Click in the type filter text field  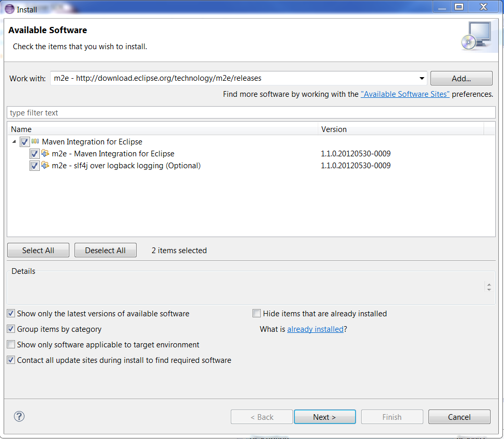point(251,112)
